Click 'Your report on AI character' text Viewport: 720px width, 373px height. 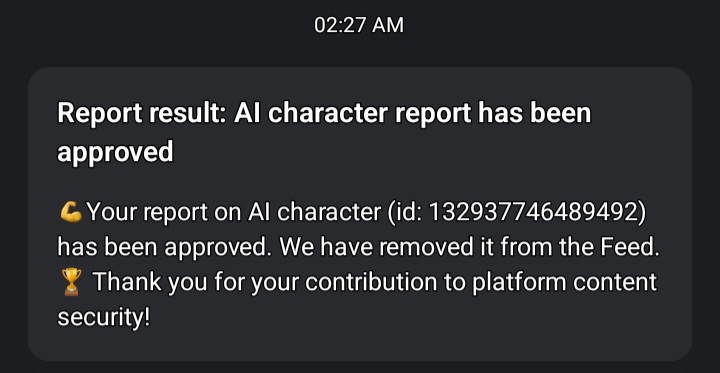click(234, 213)
